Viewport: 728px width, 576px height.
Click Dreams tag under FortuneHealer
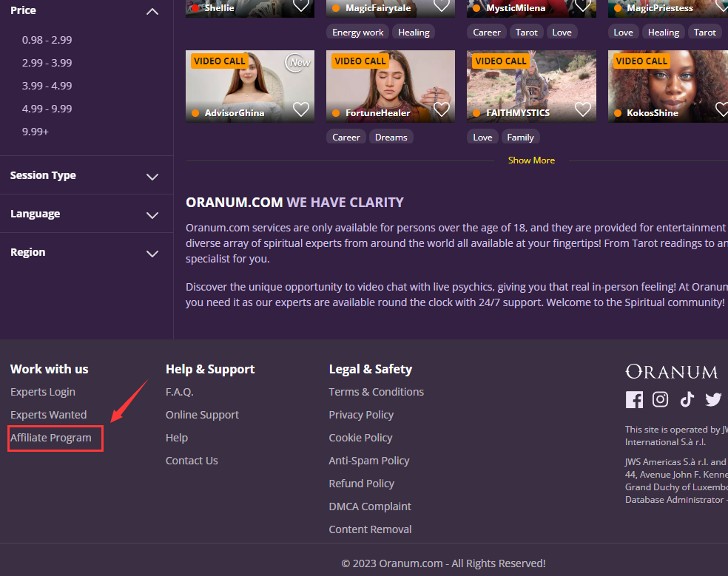pyautogui.click(x=391, y=137)
